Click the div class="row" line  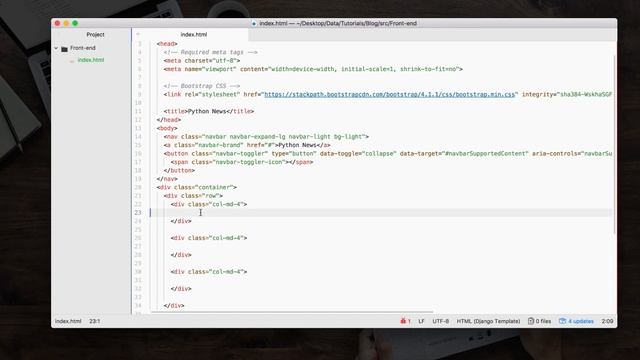pyautogui.click(x=193, y=196)
